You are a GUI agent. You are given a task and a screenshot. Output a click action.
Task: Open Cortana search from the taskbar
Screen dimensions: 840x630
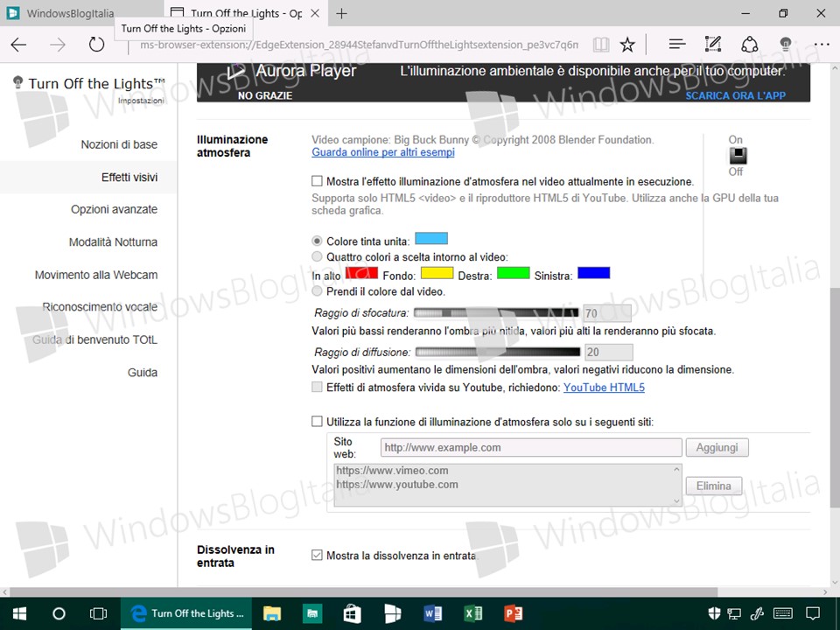click(59, 613)
